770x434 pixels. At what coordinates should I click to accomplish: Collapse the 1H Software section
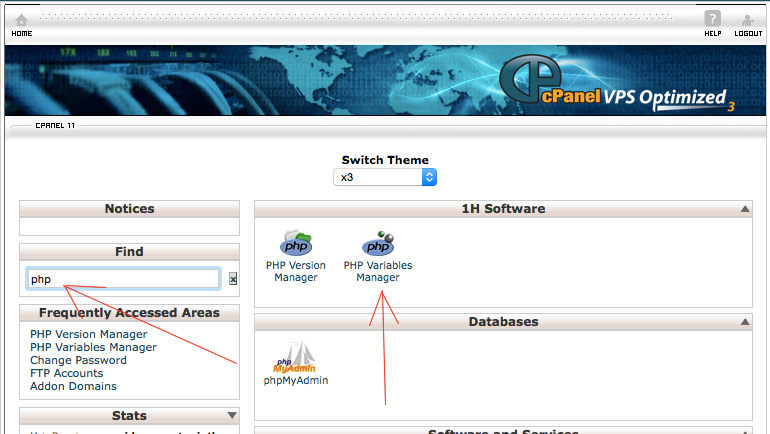744,209
